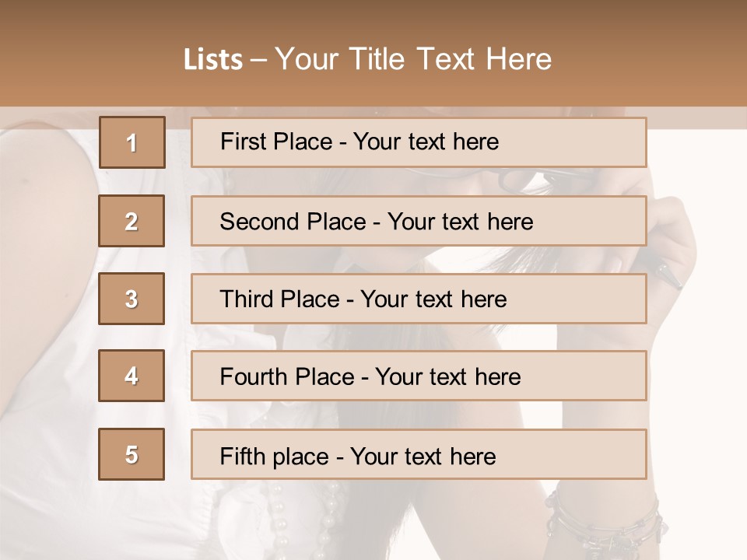Viewport: 747px width, 560px height.
Task: Click the dark ring on the finger
Action: click(x=667, y=275)
